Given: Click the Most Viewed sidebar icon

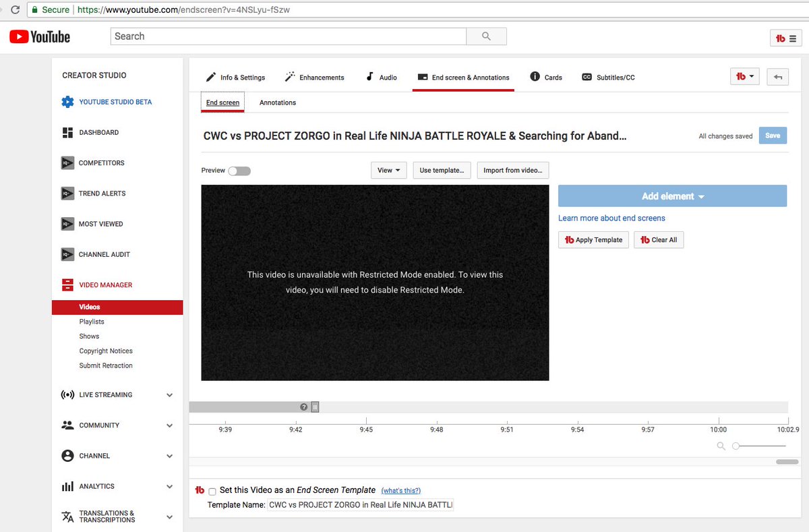Looking at the screenshot, I should coord(67,224).
